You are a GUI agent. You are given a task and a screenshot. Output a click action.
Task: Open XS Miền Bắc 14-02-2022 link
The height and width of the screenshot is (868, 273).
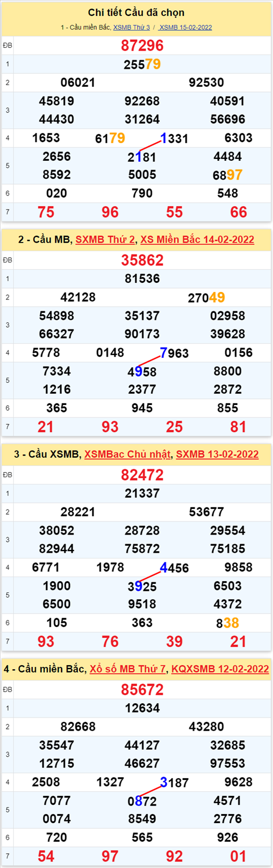(x=197, y=240)
